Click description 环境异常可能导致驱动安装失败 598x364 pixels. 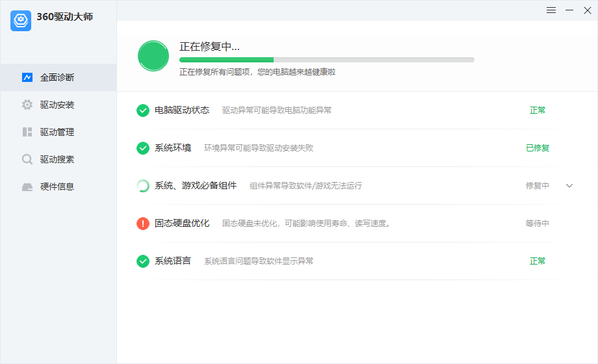[x=259, y=148]
